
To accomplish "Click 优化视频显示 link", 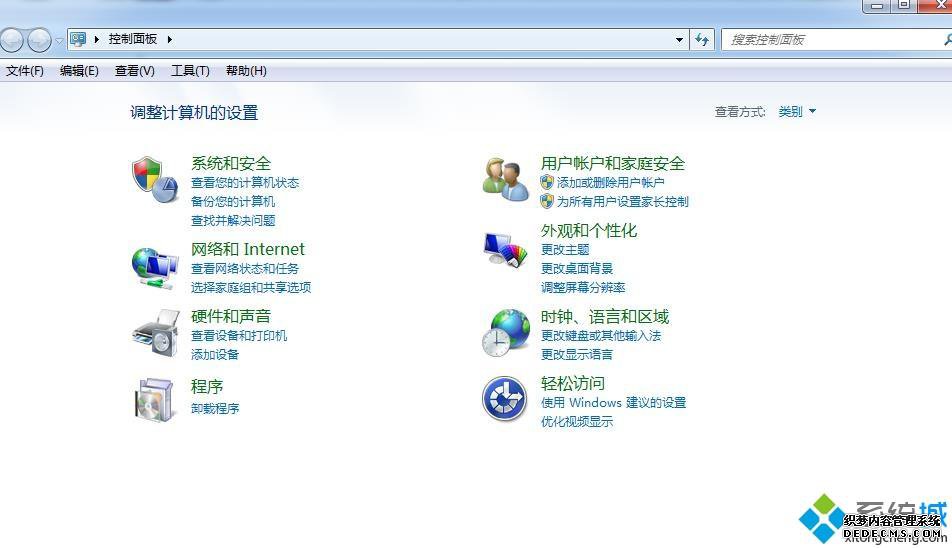I will [x=577, y=421].
